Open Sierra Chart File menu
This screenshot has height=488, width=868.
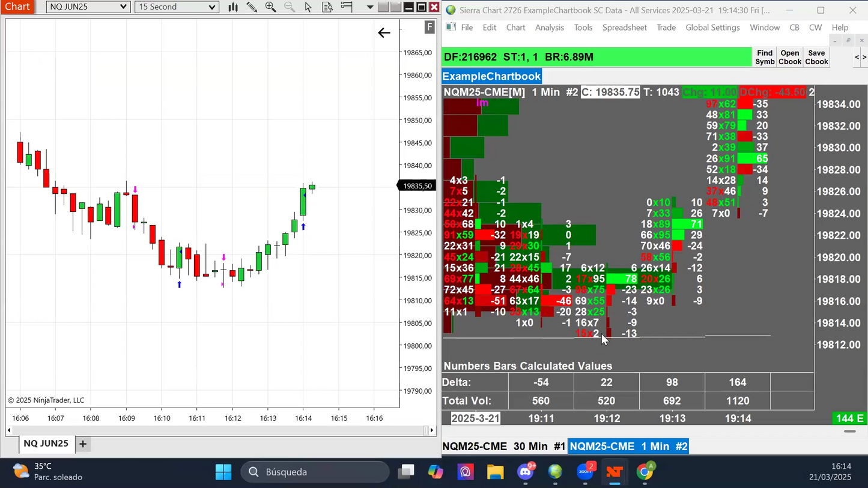(x=467, y=28)
